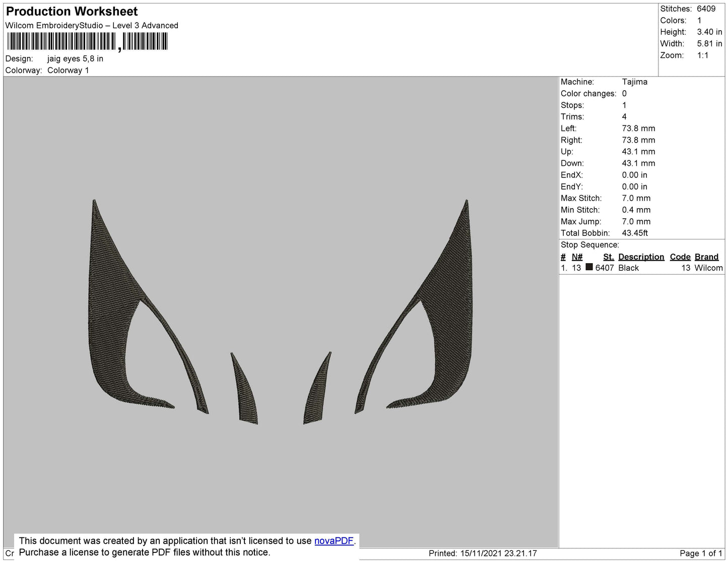Select Right value 73.8 mm
The width and height of the screenshot is (728, 563).
[x=638, y=140]
